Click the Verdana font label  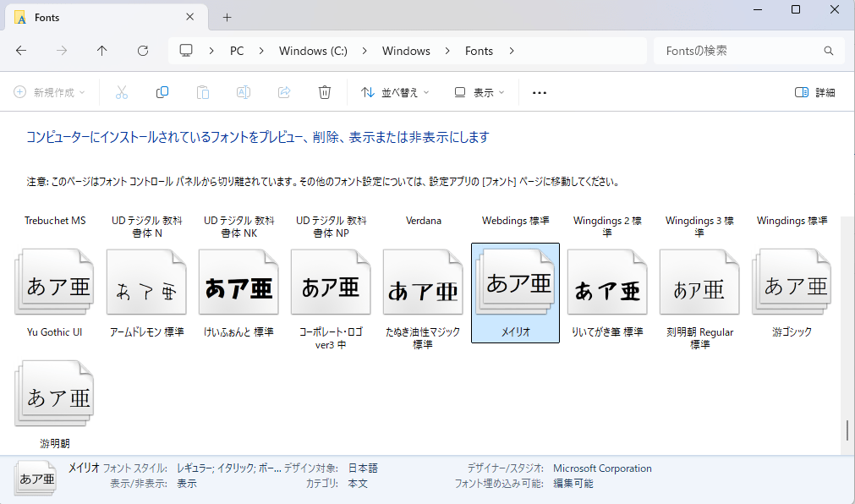tap(424, 221)
